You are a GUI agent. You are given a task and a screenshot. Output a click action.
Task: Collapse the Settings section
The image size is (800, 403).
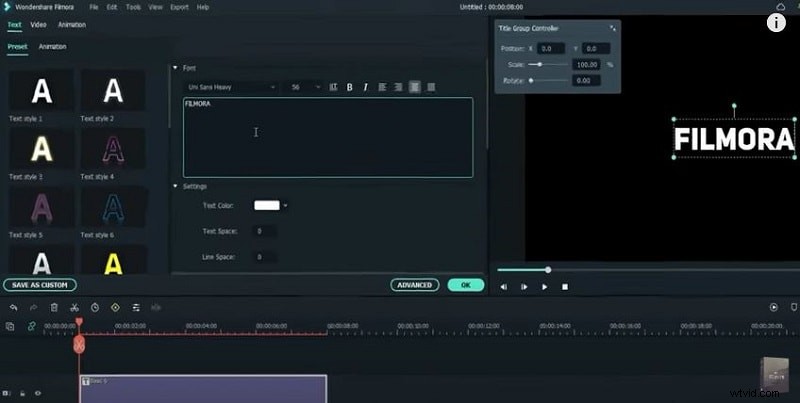coord(175,187)
